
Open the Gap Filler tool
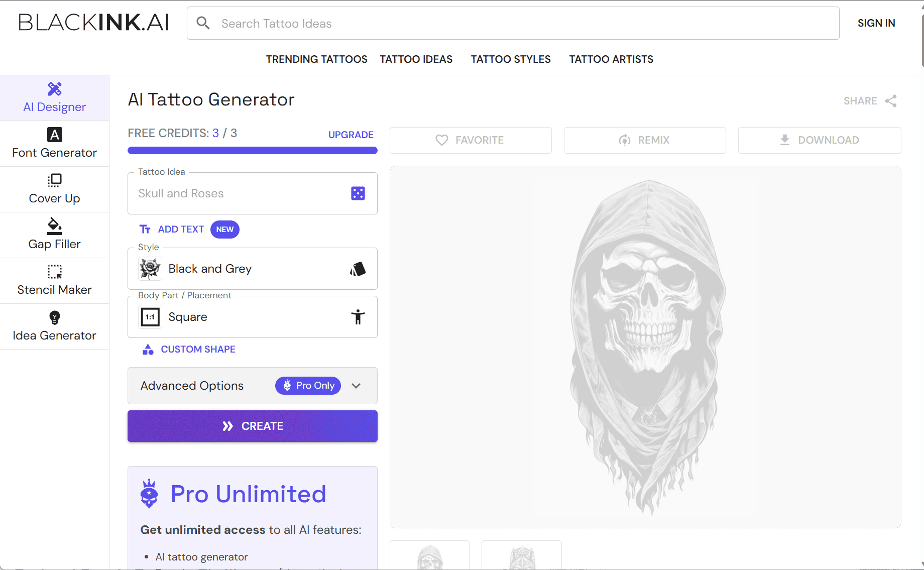54,235
